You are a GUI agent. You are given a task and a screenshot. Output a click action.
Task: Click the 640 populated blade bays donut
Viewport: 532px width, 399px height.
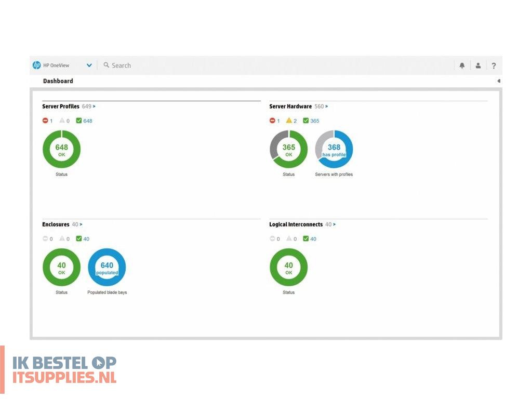(x=107, y=268)
